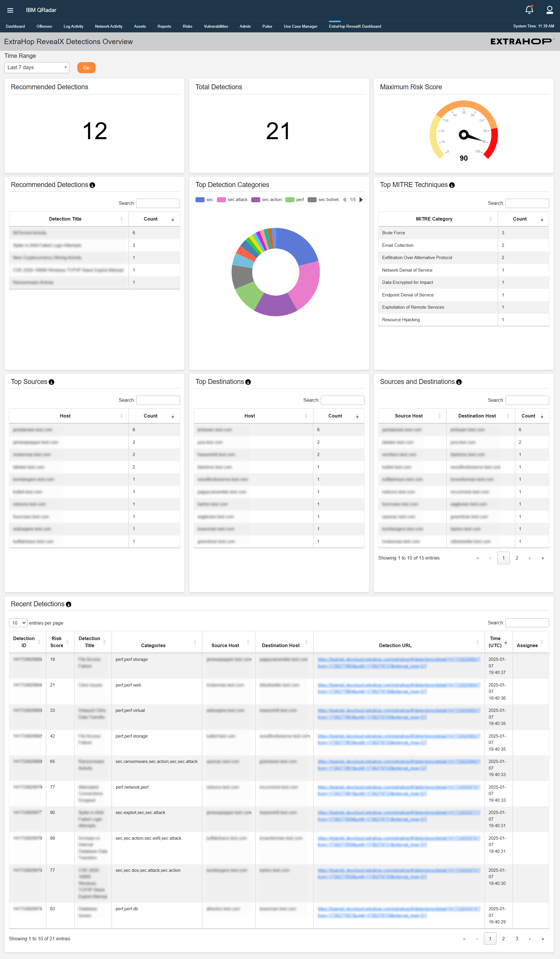Click the orange Go button
Image resolution: width=560 pixels, height=959 pixels.
pyautogui.click(x=86, y=68)
